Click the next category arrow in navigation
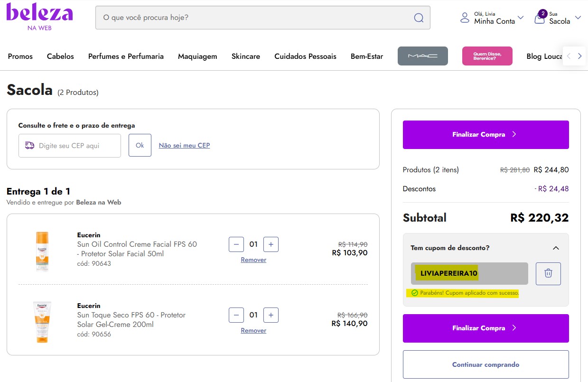 click(x=579, y=56)
